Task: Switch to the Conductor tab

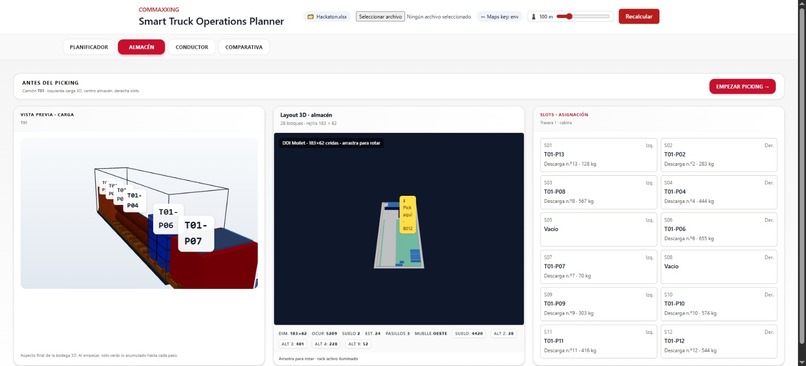Action: tap(192, 47)
